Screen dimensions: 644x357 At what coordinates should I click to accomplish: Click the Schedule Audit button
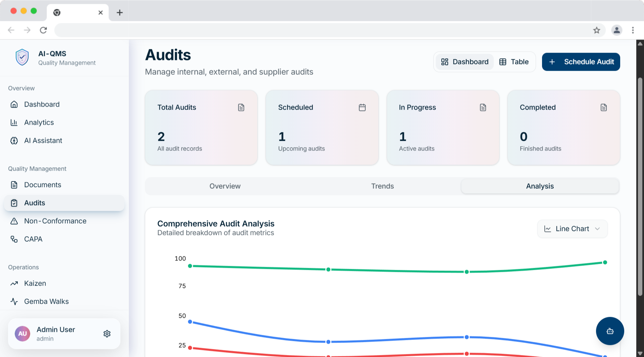(581, 62)
